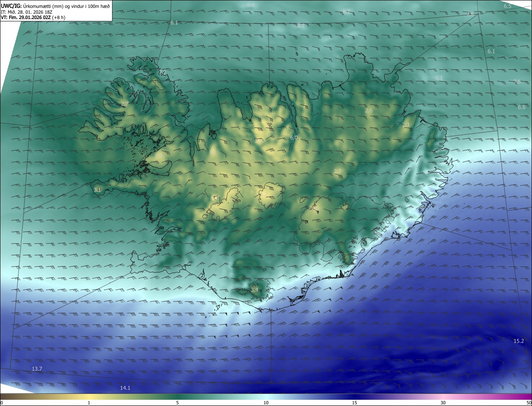This screenshot has width=532, height=406.
Task: Click the 1 tick on the color scale
Action: 89,403
